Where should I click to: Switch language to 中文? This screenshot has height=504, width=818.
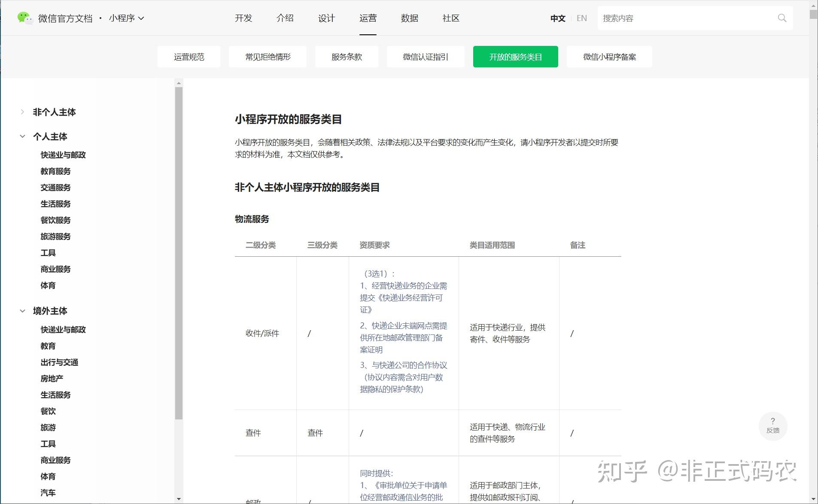pyautogui.click(x=558, y=18)
